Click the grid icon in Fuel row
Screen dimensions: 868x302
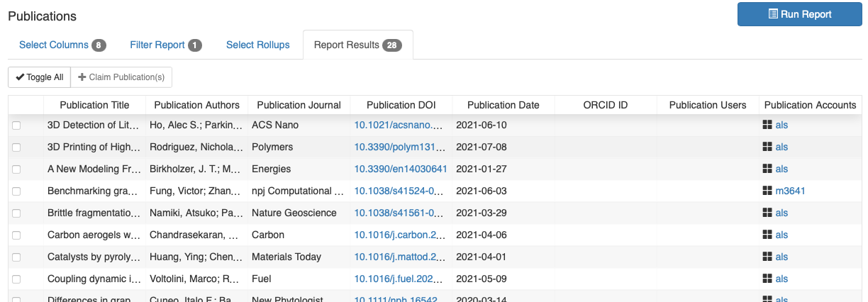point(767,279)
